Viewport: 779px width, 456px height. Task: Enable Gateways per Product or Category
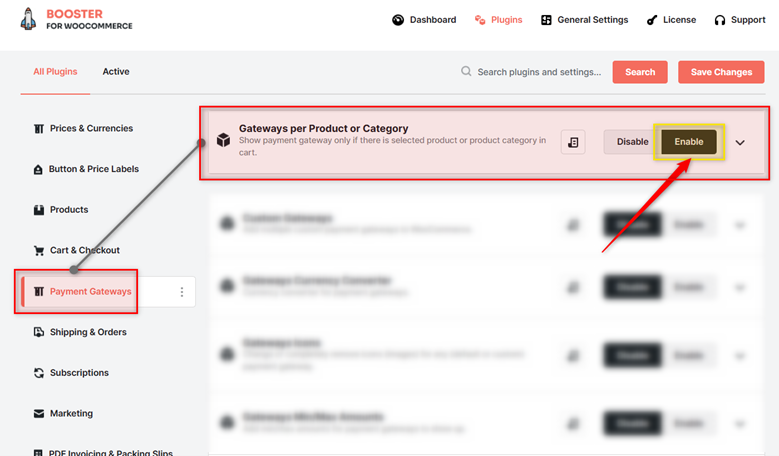point(689,142)
